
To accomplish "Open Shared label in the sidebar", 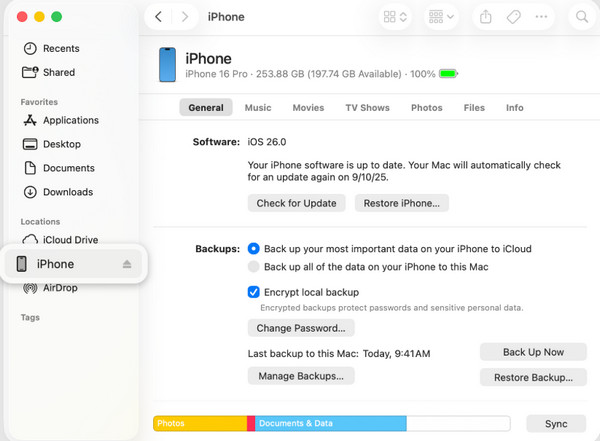I will (59, 72).
